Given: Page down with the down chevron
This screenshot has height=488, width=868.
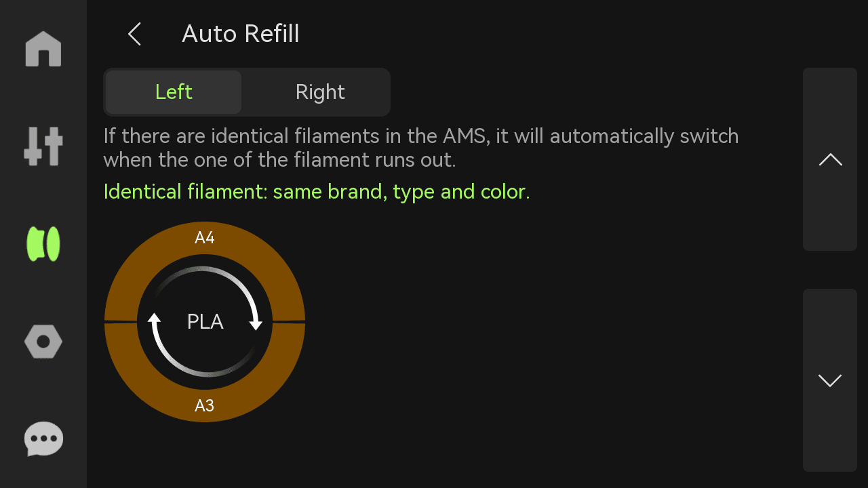Looking at the screenshot, I should click(830, 380).
